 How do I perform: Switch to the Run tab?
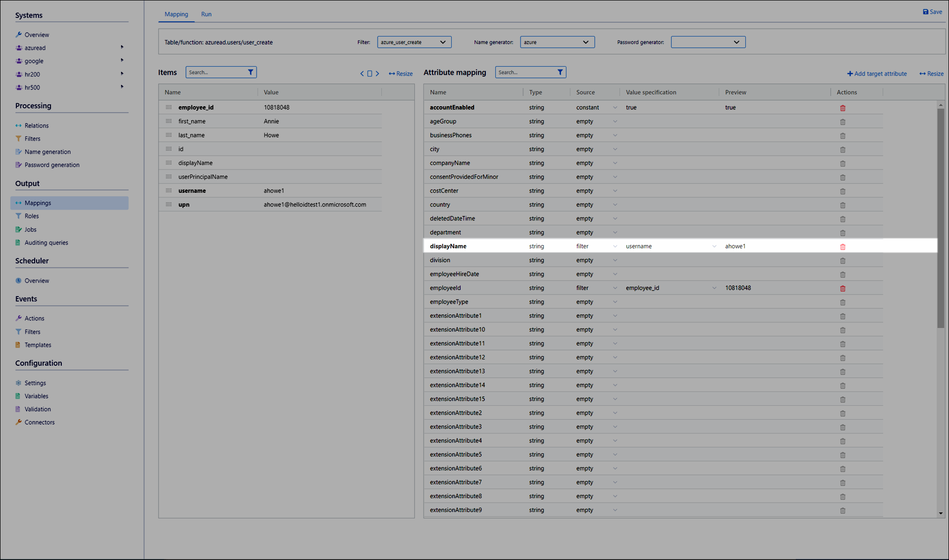coord(206,14)
